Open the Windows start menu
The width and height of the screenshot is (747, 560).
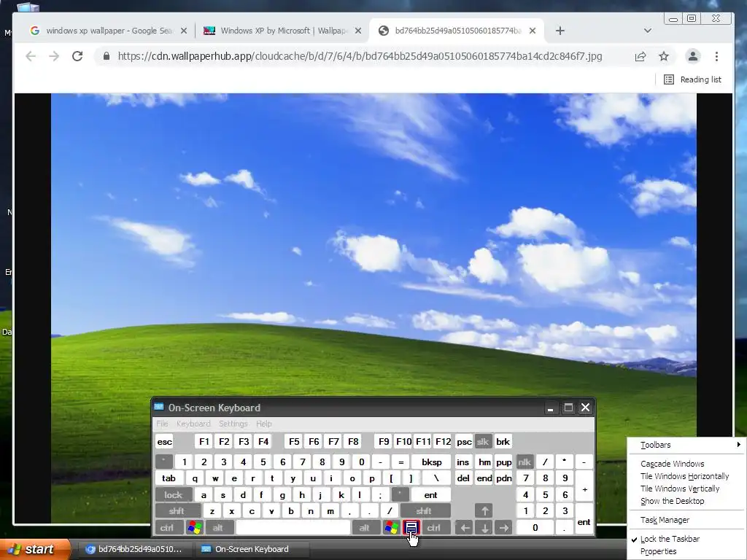34,549
